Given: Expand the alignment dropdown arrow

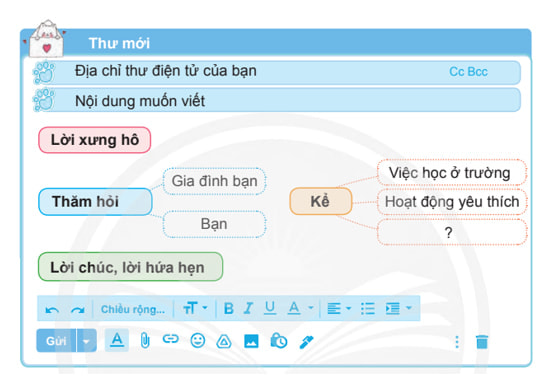Looking at the screenshot, I should 349,308.
